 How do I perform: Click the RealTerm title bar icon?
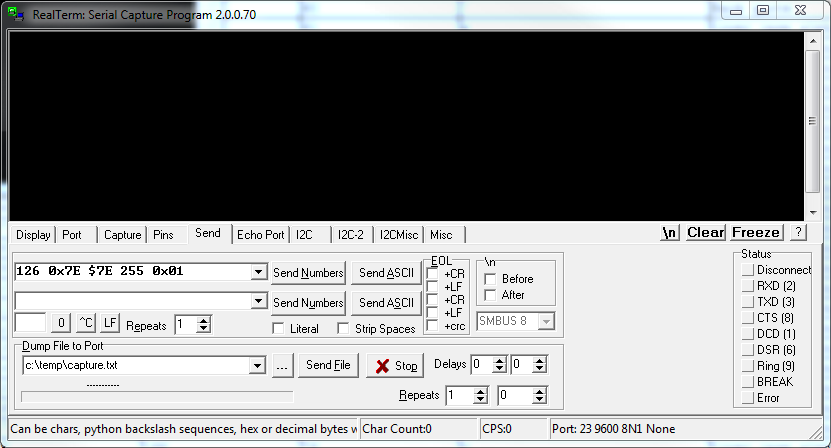point(15,14)
